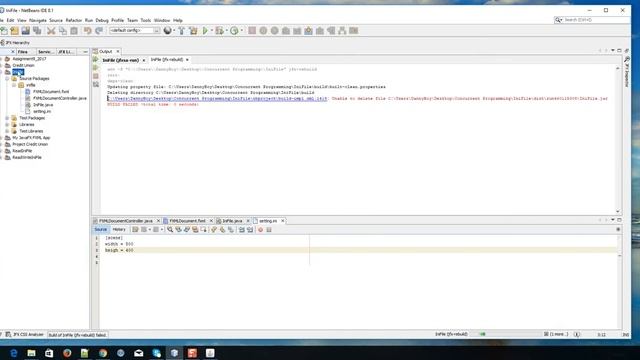The image size is (640, 360).
Task: Click the JFX CSS Analyzer status bar button
Action: tap(24, 335)
